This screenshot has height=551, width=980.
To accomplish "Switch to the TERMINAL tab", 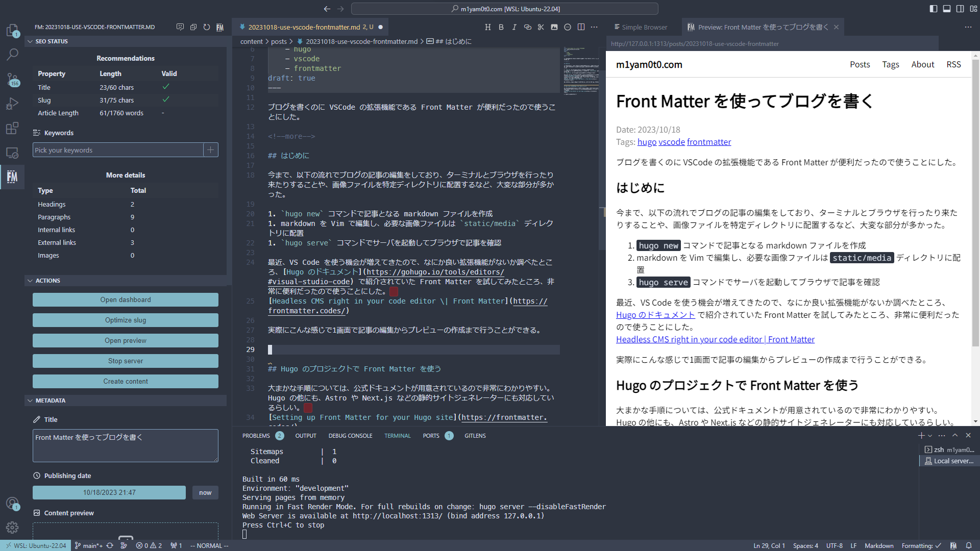I will pos(397,436).
